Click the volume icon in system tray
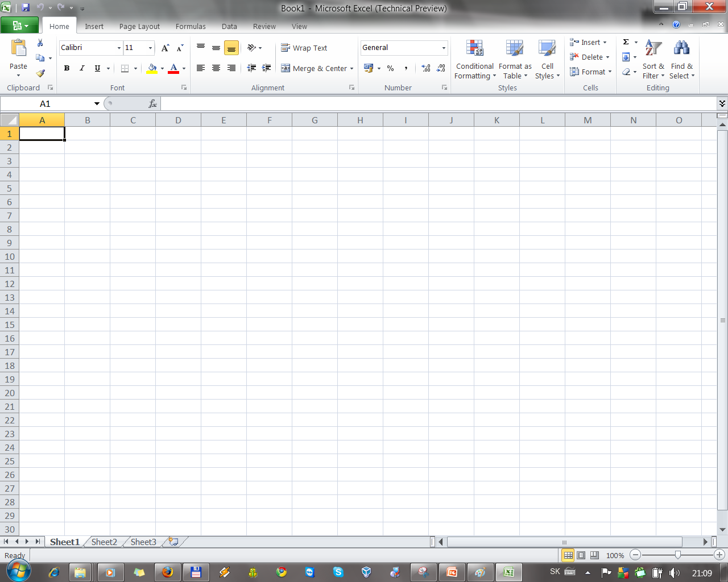Image resolution: width=728 pixels, height=582 pixels. (675, 573)
